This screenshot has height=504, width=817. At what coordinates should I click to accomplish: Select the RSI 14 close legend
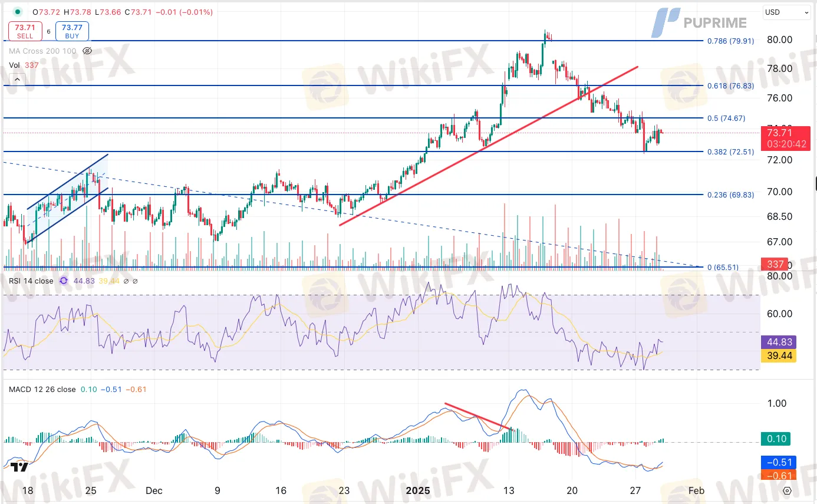31,281
